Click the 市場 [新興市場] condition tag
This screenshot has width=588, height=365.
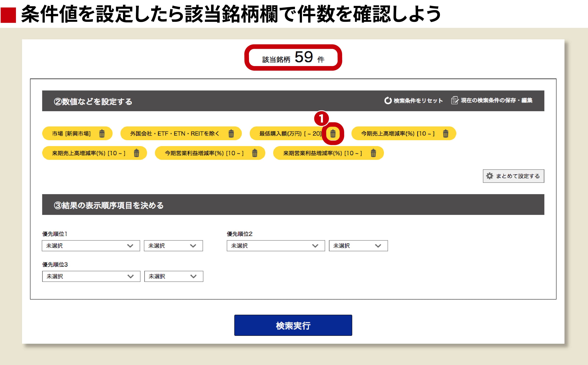pos(77,133)
